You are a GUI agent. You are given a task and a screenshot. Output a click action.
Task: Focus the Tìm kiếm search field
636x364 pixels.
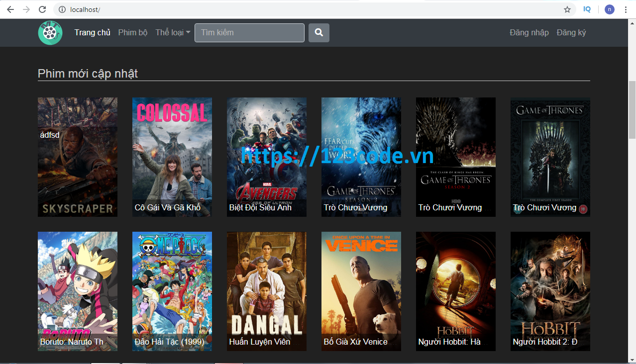pyautogui.click(x=249, y=33)
